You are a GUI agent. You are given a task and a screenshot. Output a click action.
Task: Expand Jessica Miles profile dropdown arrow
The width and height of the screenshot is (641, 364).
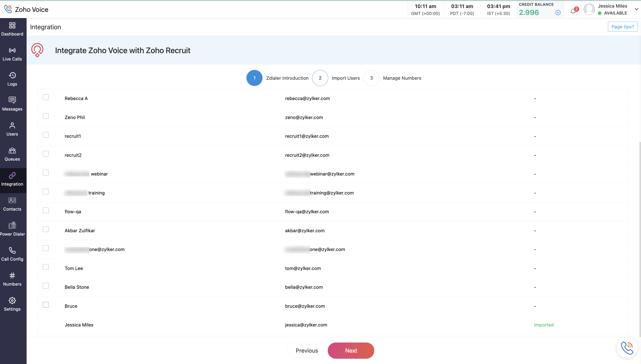[x=636, y=9]
